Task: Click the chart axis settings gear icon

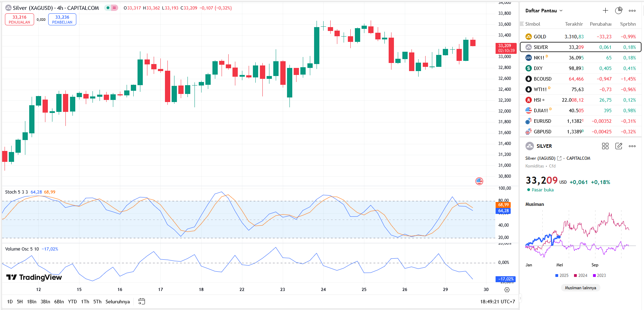Action: point(507,290)
